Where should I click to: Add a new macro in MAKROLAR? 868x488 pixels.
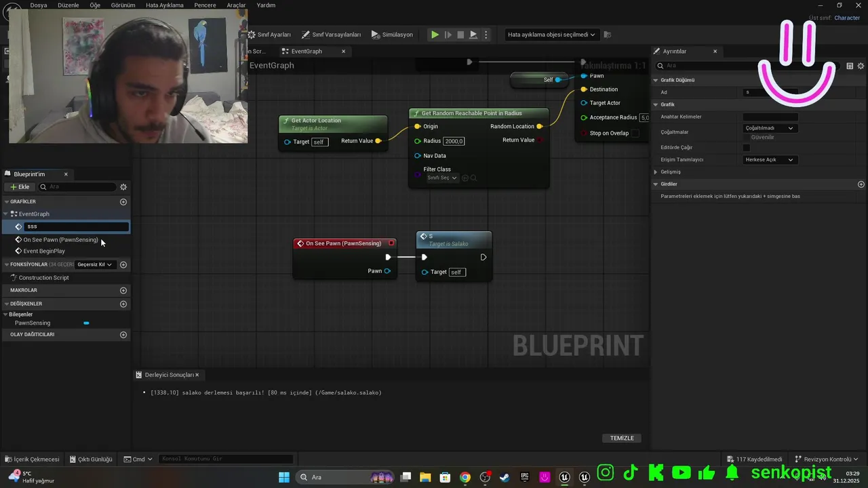pos(123,291)
